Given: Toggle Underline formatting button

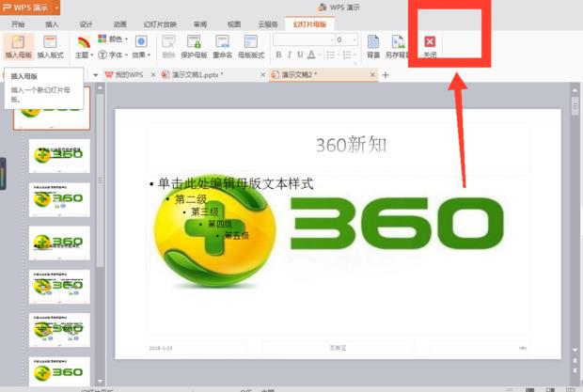Looking at the screenshot, I should tap(300, 55).
